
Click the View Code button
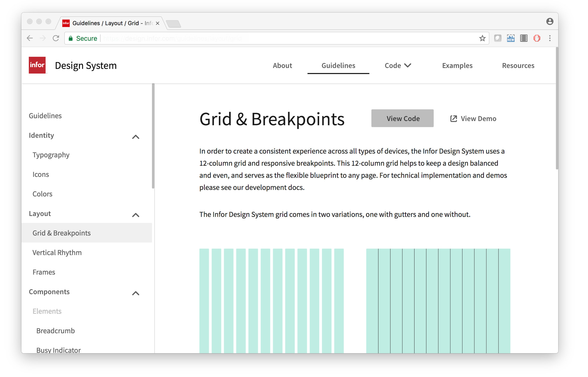(403, 118)
